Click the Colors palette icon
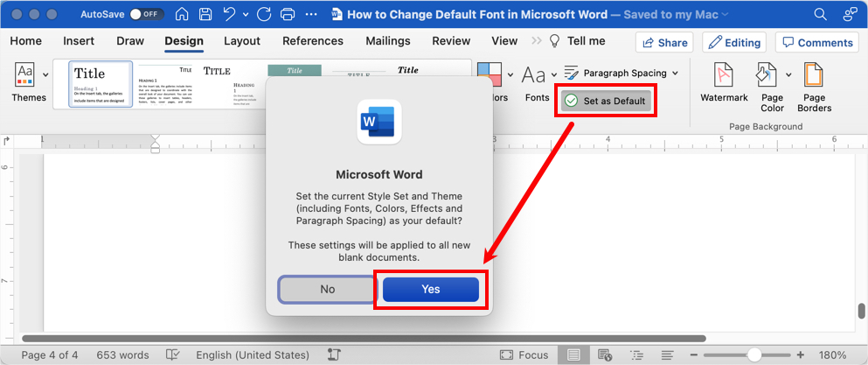This screenshot has height=365, width=868. pyautogui.click(x=489, y=74)
